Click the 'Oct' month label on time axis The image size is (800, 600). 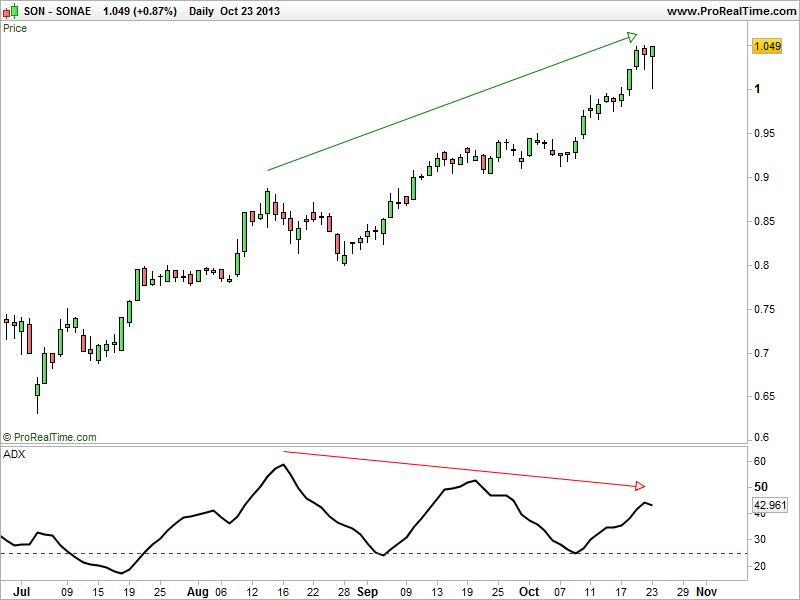(x=529, y=592)
